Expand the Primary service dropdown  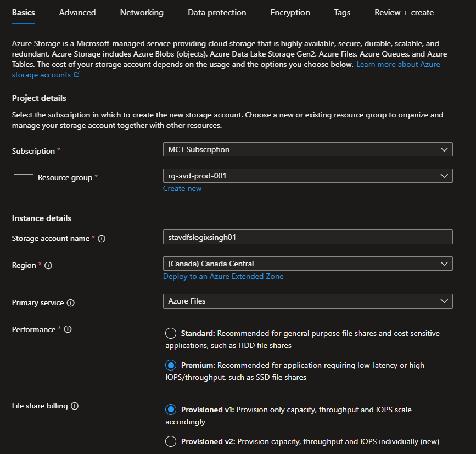[x=307, y=301]
